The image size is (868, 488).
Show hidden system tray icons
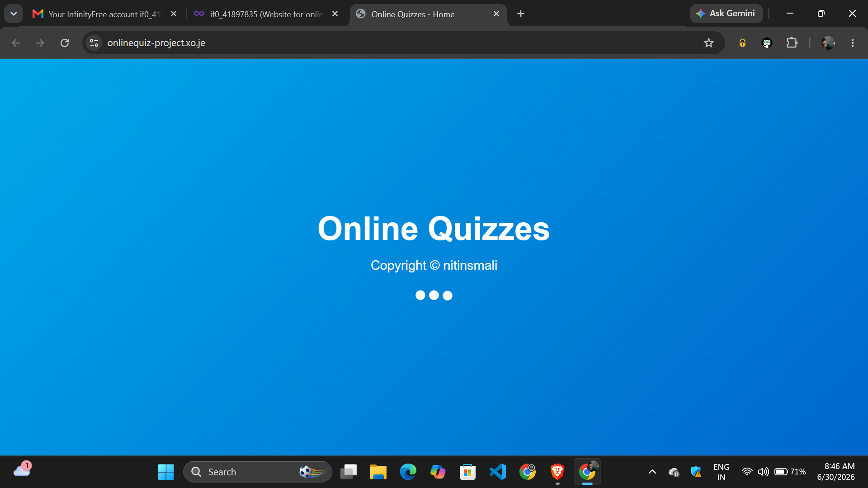652,472
